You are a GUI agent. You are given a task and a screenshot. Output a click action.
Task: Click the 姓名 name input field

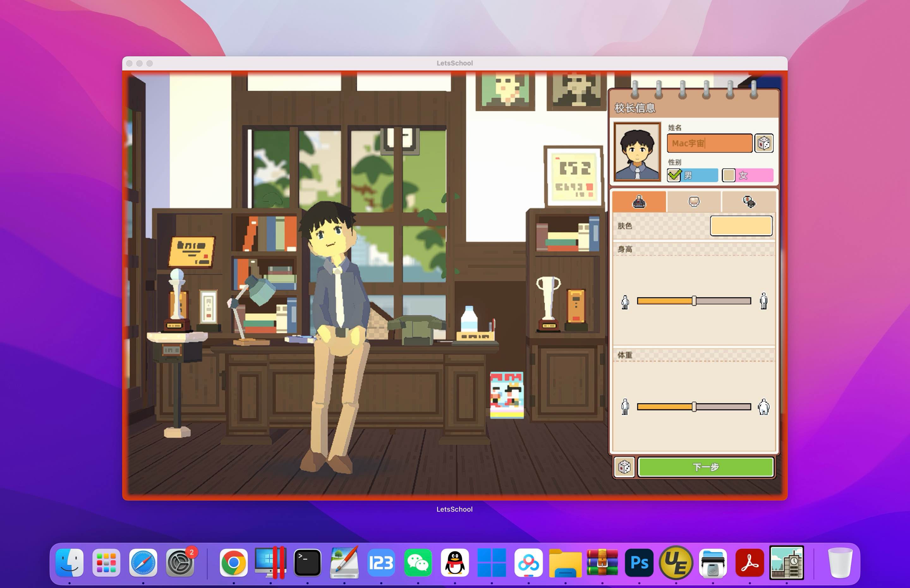coord(710,143)
